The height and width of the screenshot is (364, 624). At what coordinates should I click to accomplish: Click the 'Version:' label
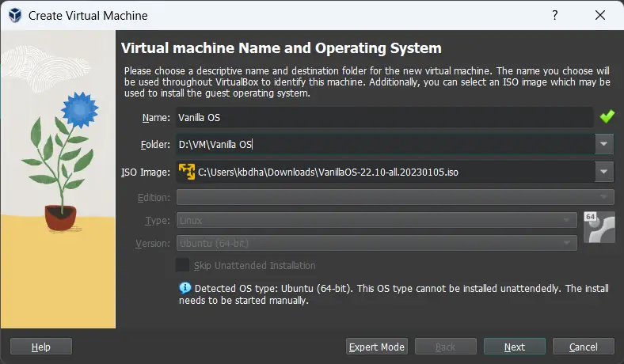(153, 243)
